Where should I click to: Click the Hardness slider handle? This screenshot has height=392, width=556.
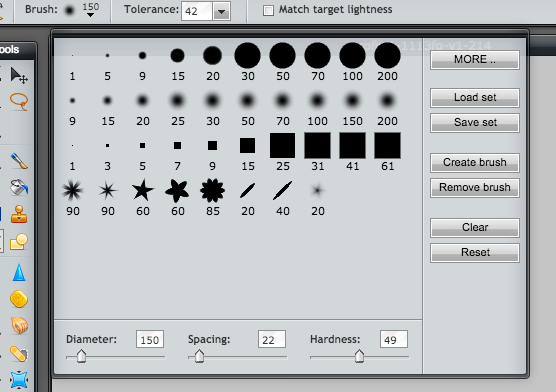click(x=359, y=356)
